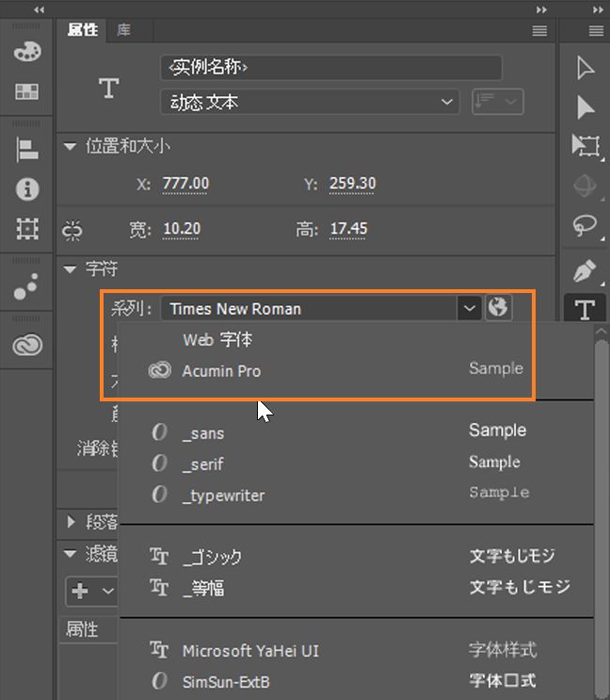This screenshot has width=610, height=700.
Task: Open the Transform panel icon
Action: (x=27, y=229)
